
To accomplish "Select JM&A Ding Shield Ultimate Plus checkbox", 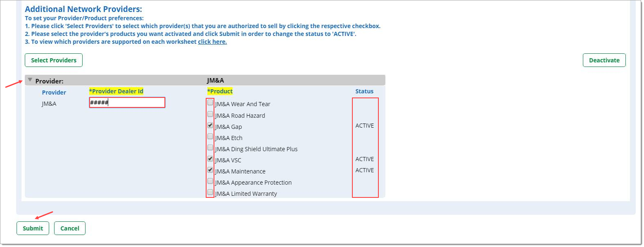I will (210, 147).
